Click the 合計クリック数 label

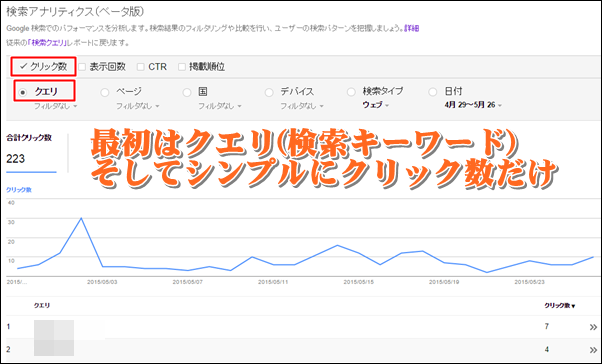click(29, 138)
